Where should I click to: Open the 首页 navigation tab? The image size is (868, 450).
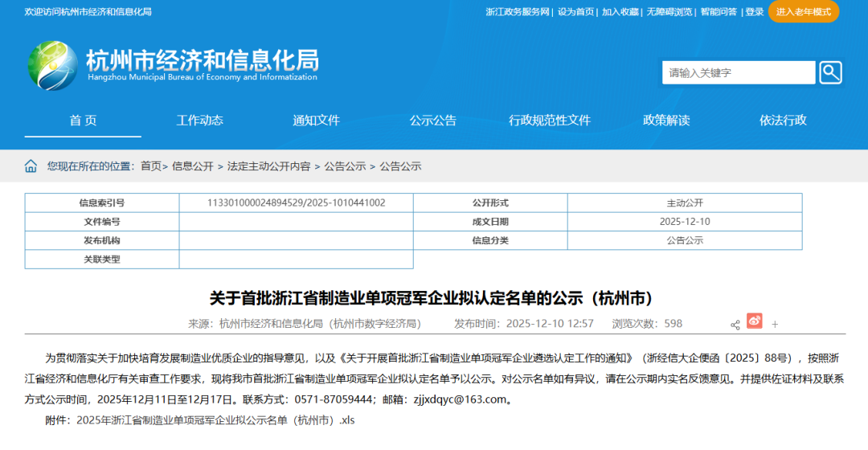coord(83,121)
